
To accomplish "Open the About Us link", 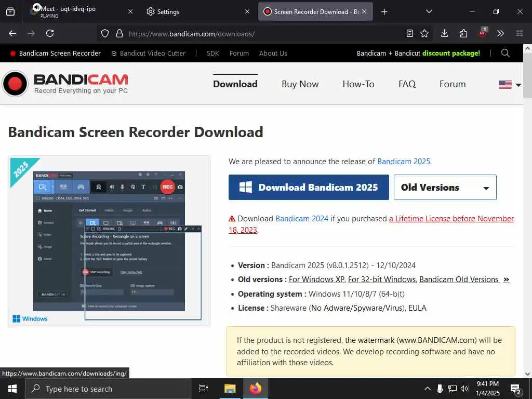I will click(x=273, y=54).
